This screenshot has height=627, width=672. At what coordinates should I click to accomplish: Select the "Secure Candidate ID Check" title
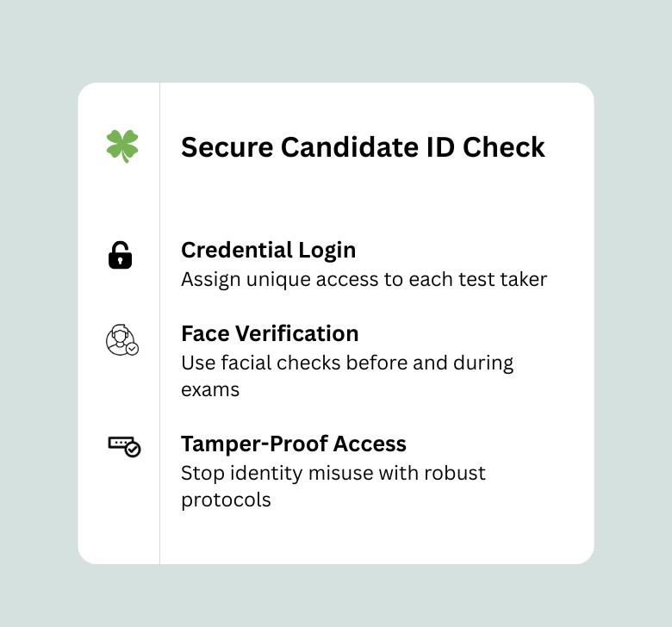click(363, 147)
